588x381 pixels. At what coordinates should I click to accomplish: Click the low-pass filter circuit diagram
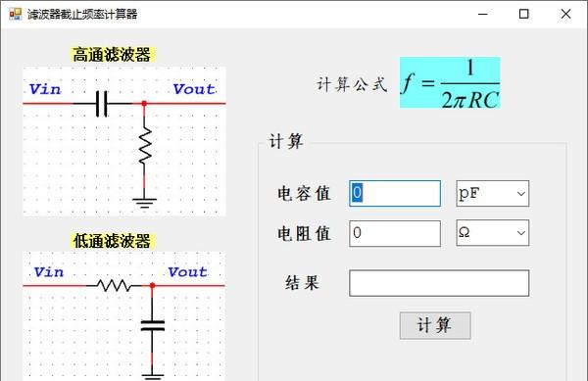coord(124,316)
